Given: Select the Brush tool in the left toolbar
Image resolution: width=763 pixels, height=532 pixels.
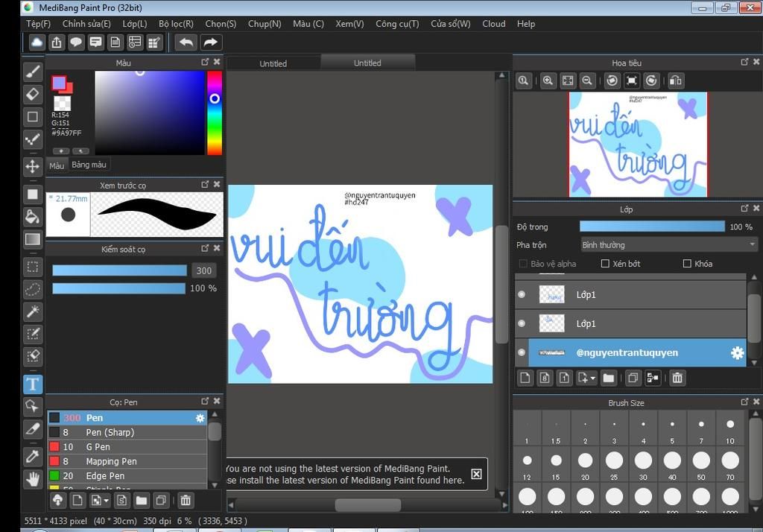Looking at the screenshot, I should [33, 72].
